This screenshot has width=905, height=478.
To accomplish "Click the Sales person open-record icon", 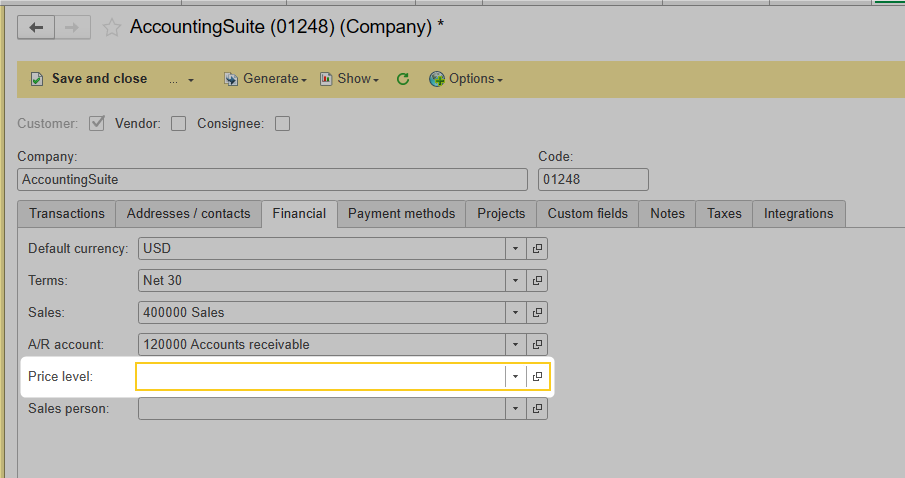I will point(537,409).
